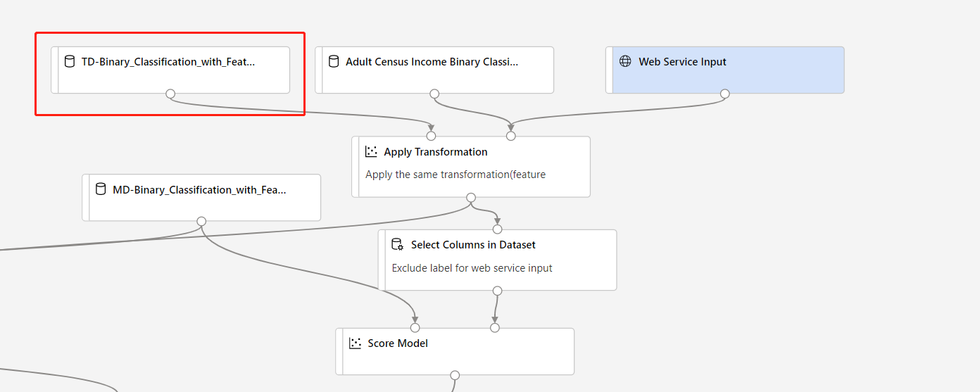Click the Apply Transformation output port
The width and height of the screenshot is (980, 392).
[x=471, y=198]
